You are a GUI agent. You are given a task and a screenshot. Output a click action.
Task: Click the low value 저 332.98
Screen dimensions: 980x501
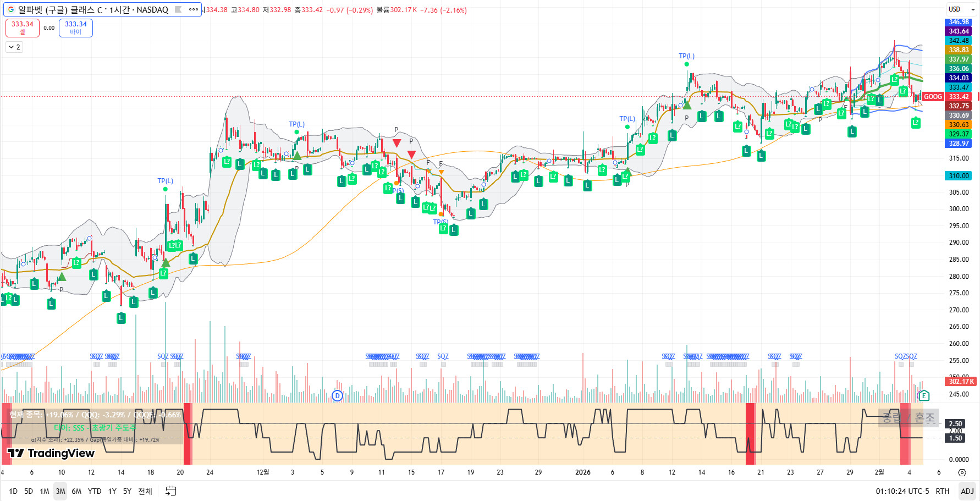point(277,10)
